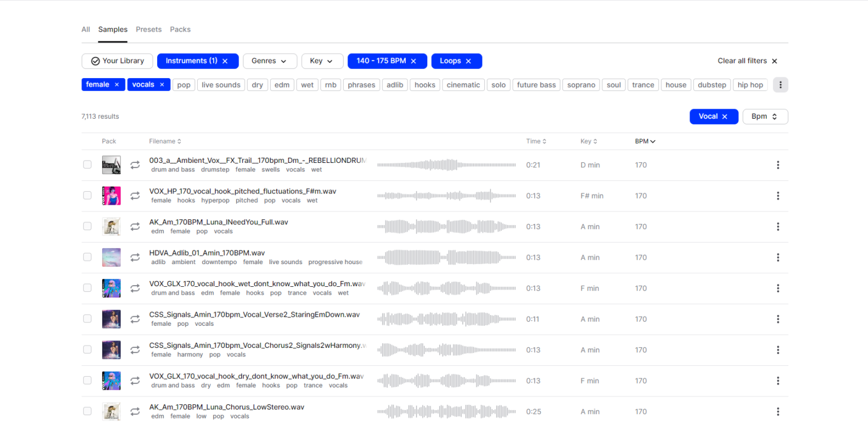Viewport: 868px width, 427px height.
Task: Remove the 140 - 175 BPM filter
Action: click(x=413, y=61)
